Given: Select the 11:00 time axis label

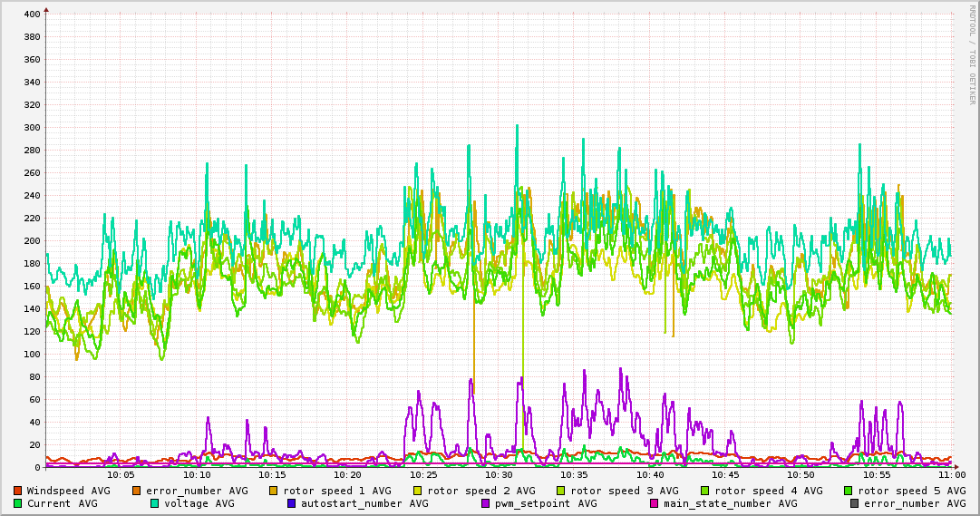Looking at the screenshot, I should coord(951,474).
